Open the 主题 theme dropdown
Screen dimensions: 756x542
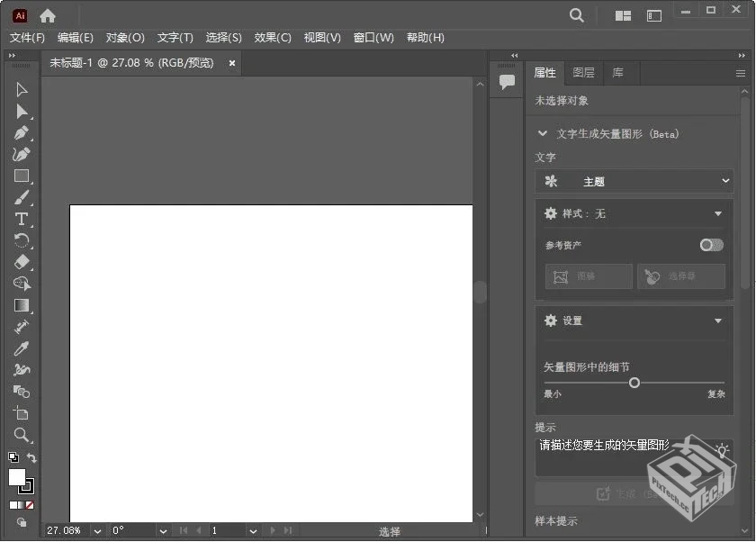(633, 181)
